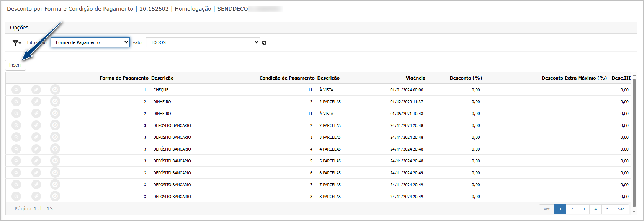This screenshot has height=221, width=644.
Task: Select page 4 in the pager
Action: coord(595,209)
